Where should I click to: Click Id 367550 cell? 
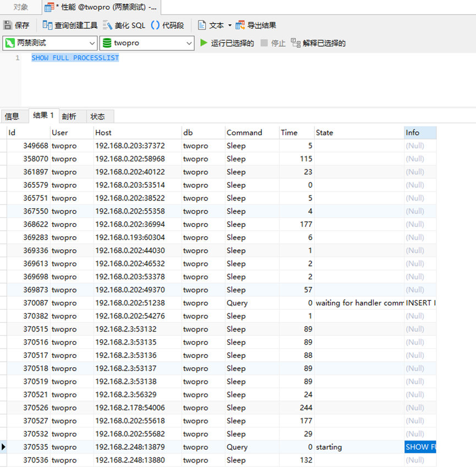[29, 211]
